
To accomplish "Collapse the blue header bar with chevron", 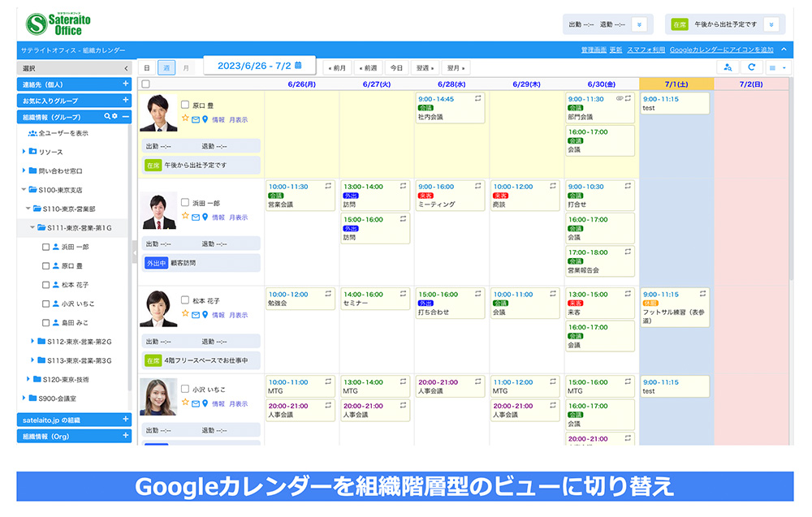I will 784,50.
